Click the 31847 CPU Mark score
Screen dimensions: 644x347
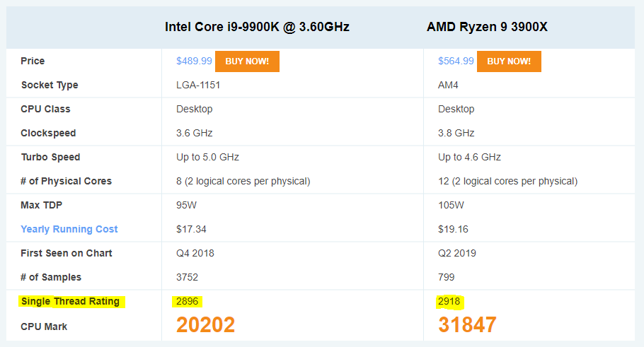point(467,325)
